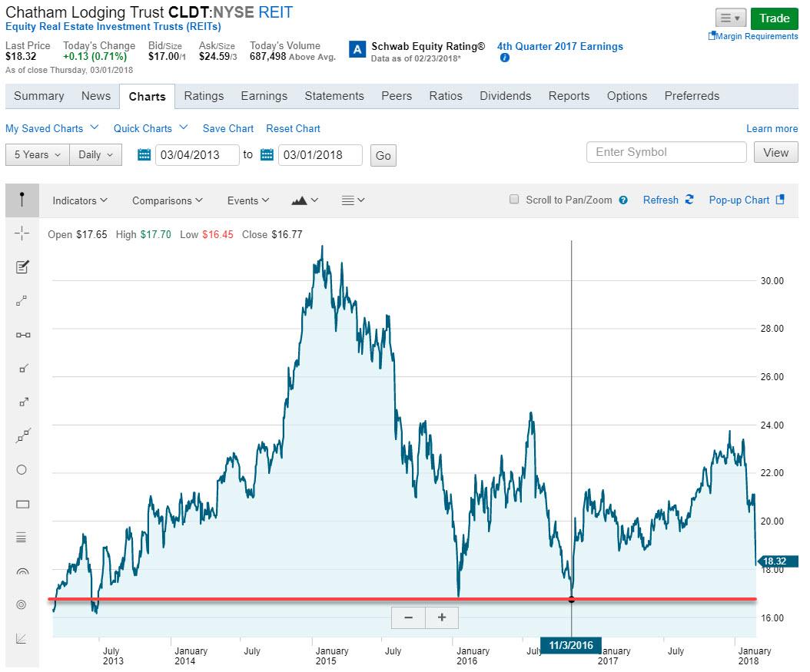Open the end date calendar picker

[x=267, y=154]
